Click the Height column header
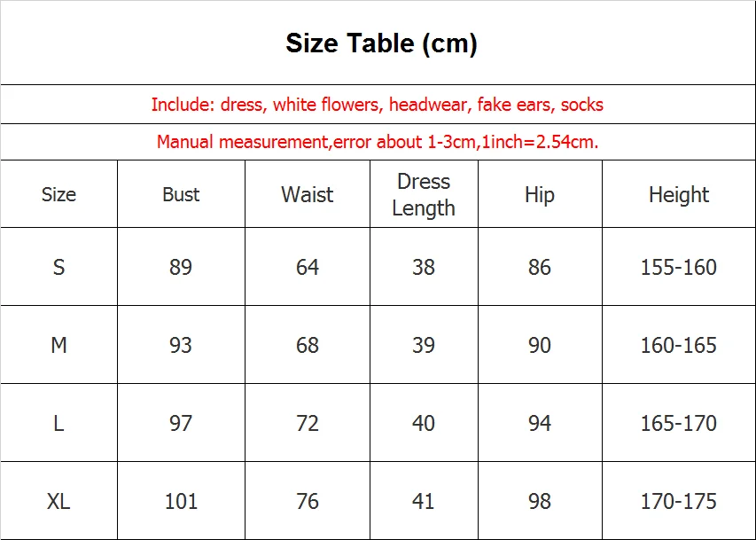Screen dimensions: 756x540 coord(678,195)
